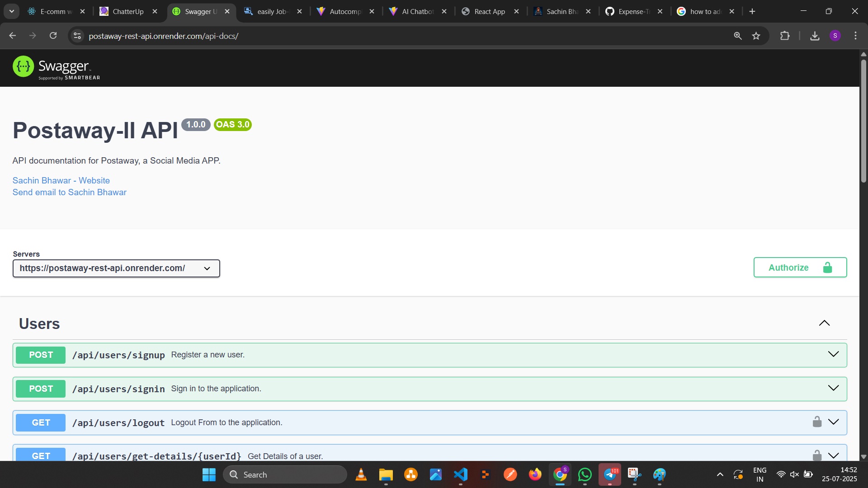Bookmark this page using the star icon
Viewport: 868px width, 488px height.
tap(756, 36)
